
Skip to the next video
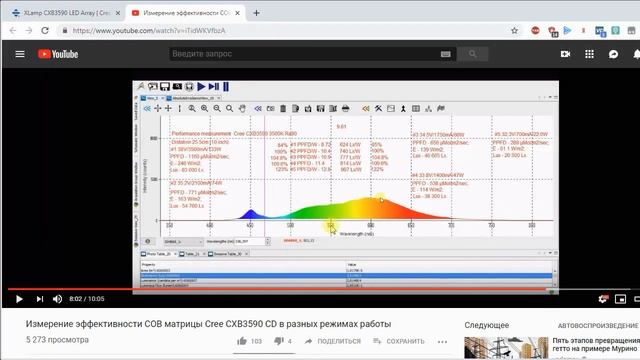pyautogui.click(x=40, y=299)
